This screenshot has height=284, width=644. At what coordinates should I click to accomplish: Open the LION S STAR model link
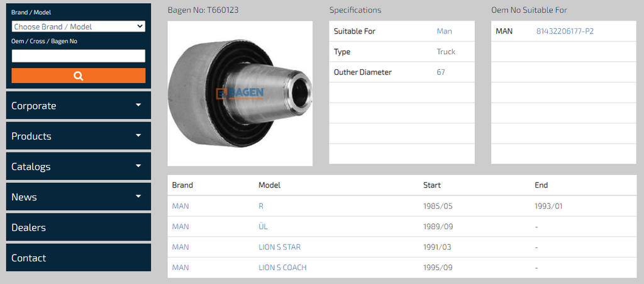coord(280,247)
